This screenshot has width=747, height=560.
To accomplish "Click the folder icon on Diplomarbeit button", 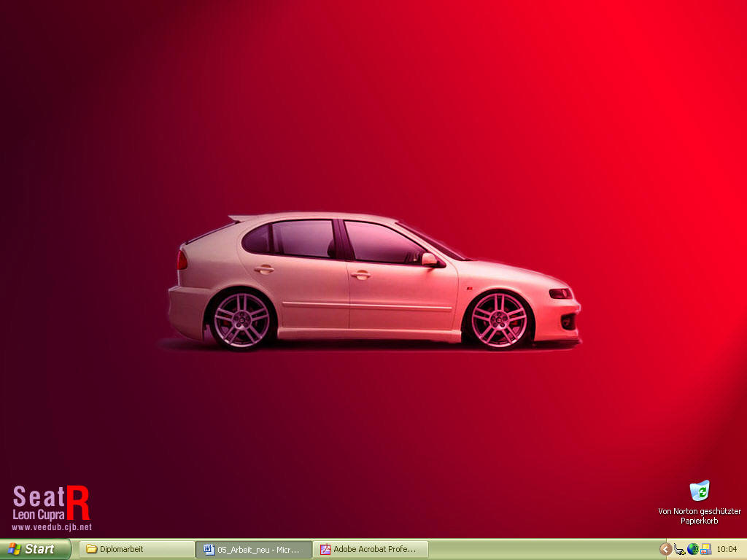I will (x=91, y=549).
